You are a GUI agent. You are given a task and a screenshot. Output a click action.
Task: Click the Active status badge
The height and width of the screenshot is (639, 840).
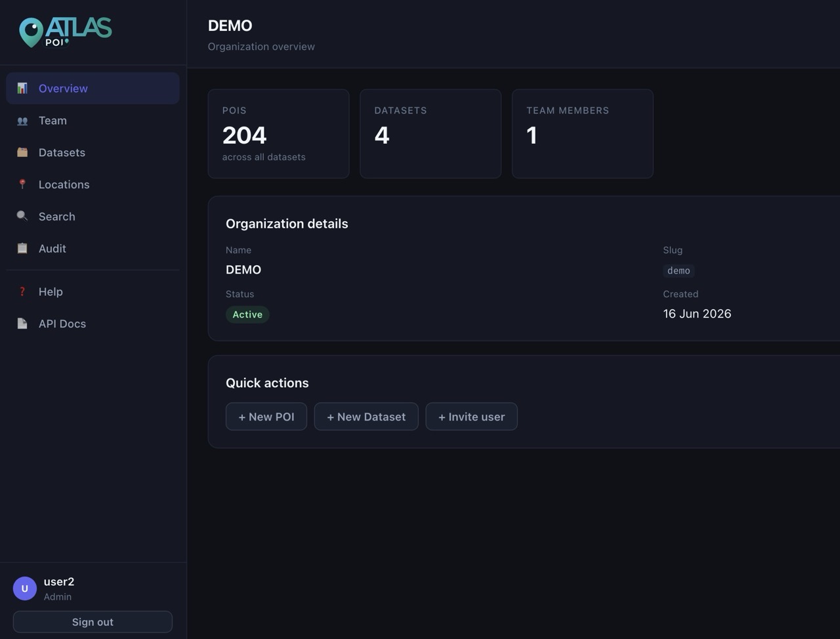247,314
